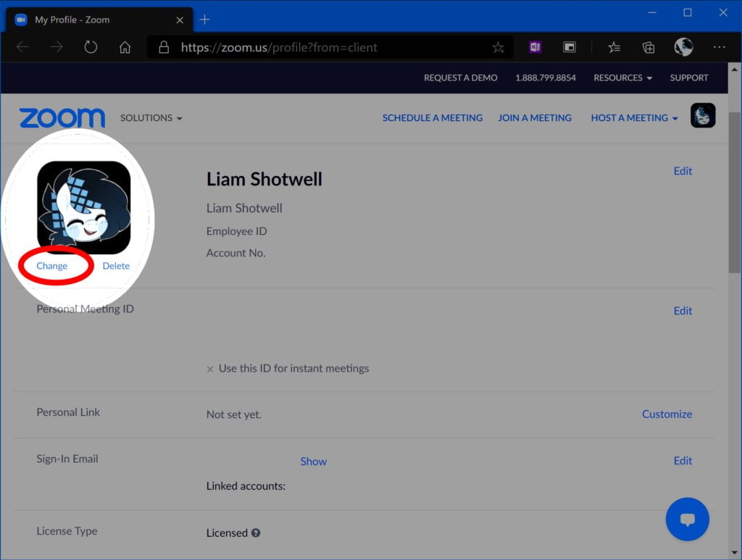Click the scrollbar down arrow
Viewport: 742px width, 560px height.
coord(734,553)
